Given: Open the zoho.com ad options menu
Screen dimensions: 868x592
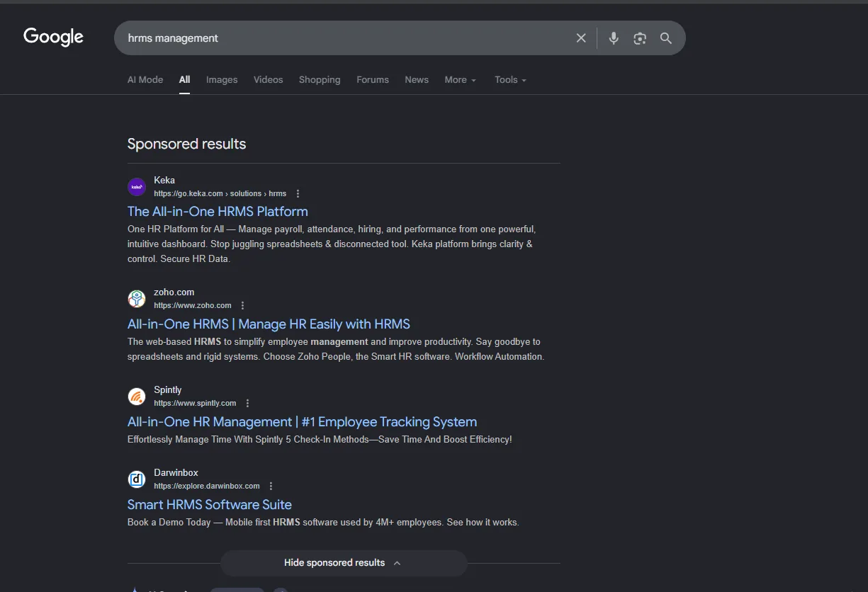Looking at the screenshot, I should 242,305.
